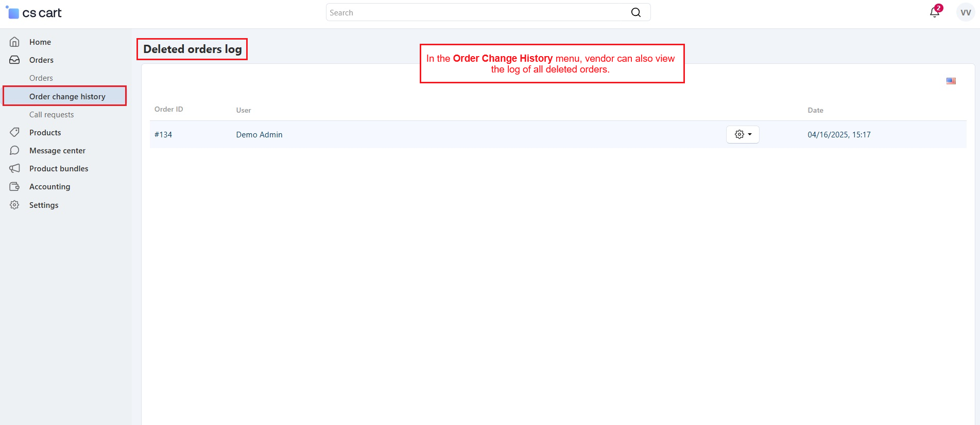Click the Demo Admin user link
This screenshot has width=980, height=425.
click(259, 135)
